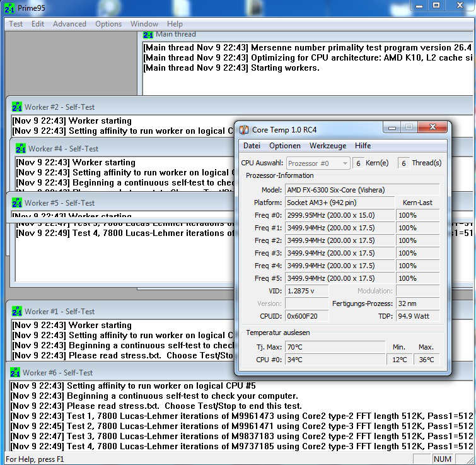Image resolution: width=476 pixels, height=465 pixels.
Task: Click the Worker #4 window icon
Action: 21,148
